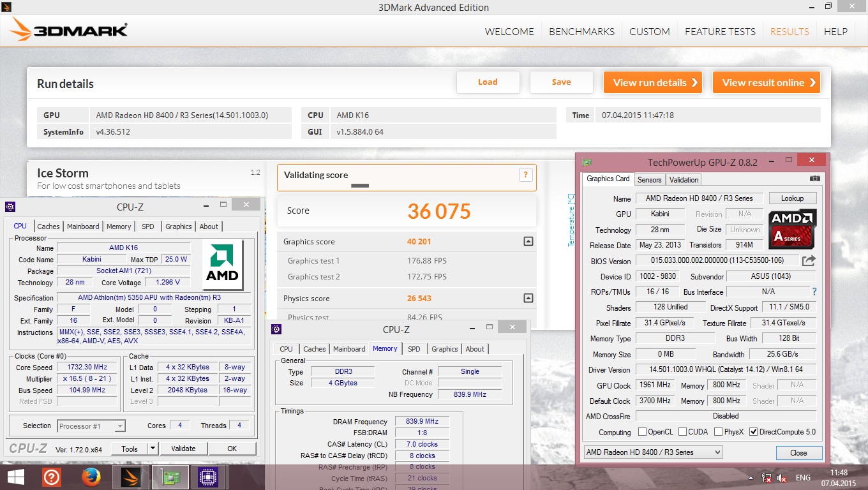Open the RESULTS section

789,31
